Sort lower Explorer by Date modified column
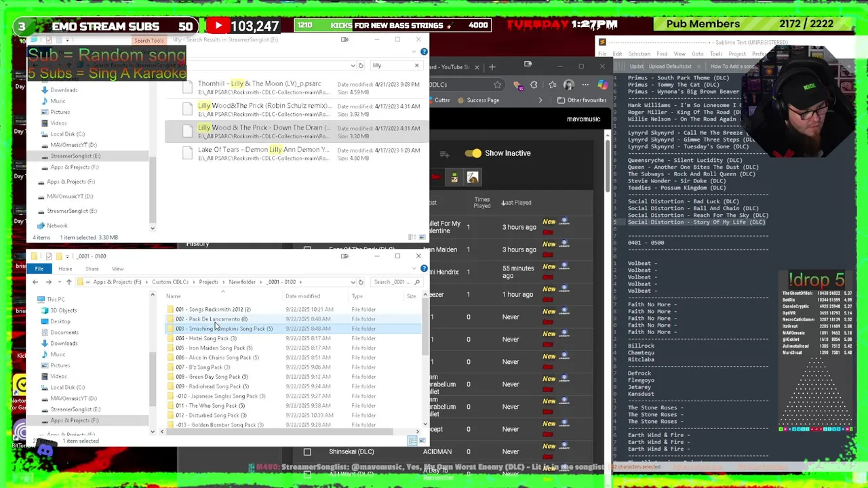Screen dimensions: 868x488 pyautogui.click(x=302, y=296)
